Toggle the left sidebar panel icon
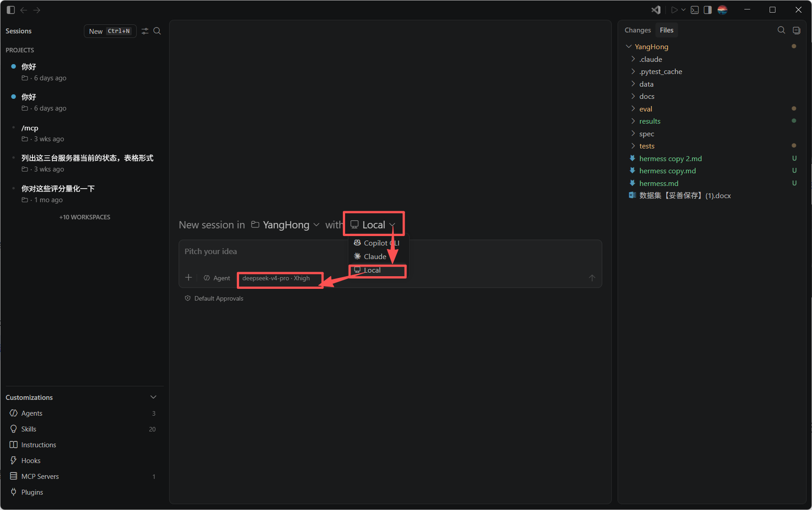The height and width of the screenshot is (510, 812). click(x=11, y=10)
